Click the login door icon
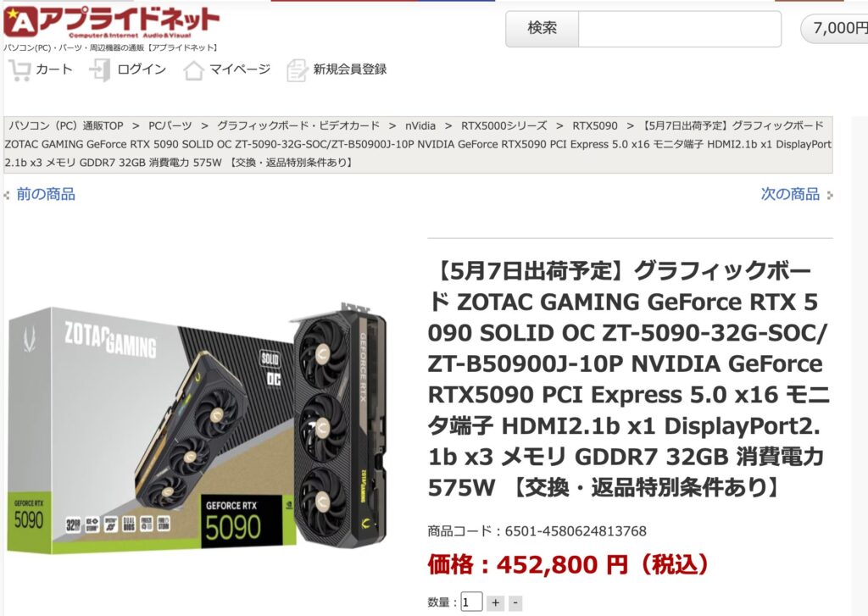 click(100, 70)
